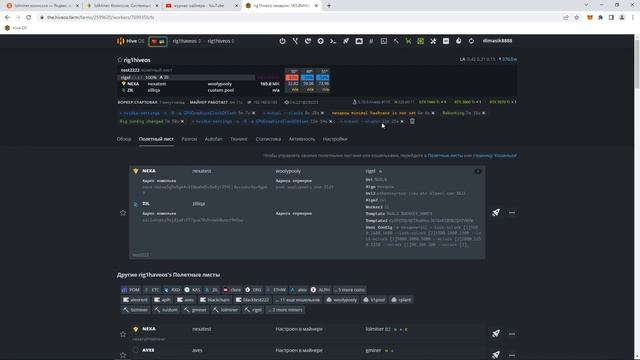Click the Hive OS logo
640x360 pixels.
[x=131, y=41]
